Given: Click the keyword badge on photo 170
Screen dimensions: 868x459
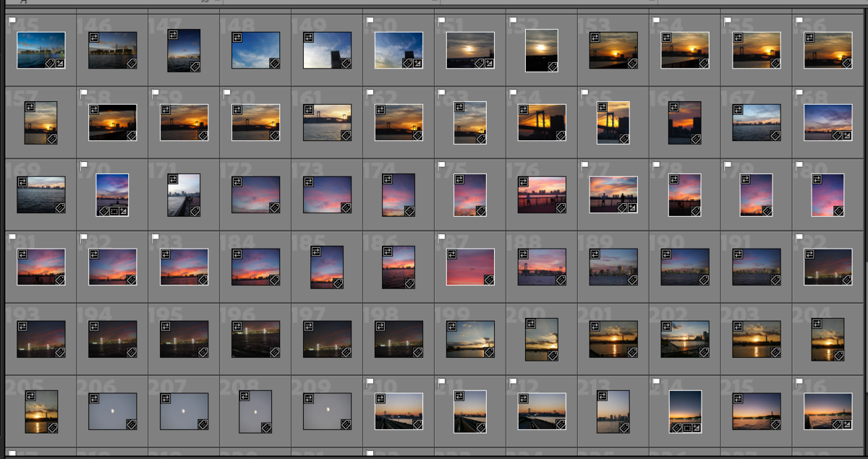Looking at the screenshot, I should [103, 212].
